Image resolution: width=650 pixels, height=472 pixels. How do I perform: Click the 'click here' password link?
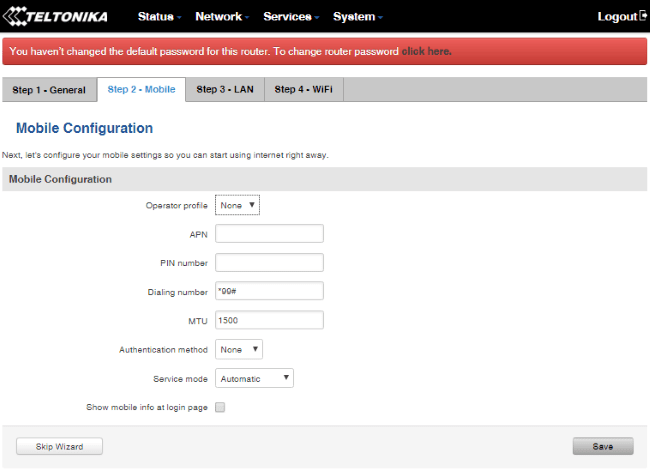tap(427, 51)
